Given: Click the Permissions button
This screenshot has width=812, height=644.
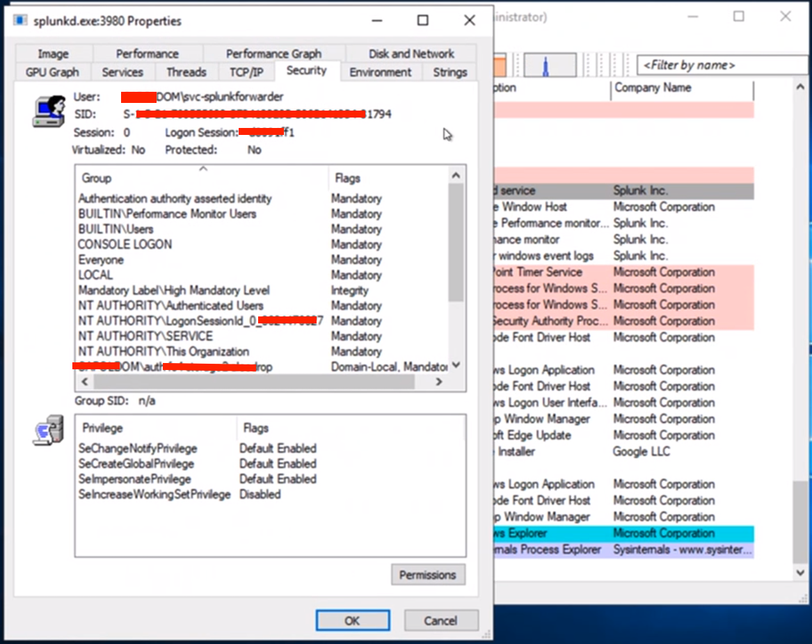Looking at the screenshot, I should tap(427, 575).
